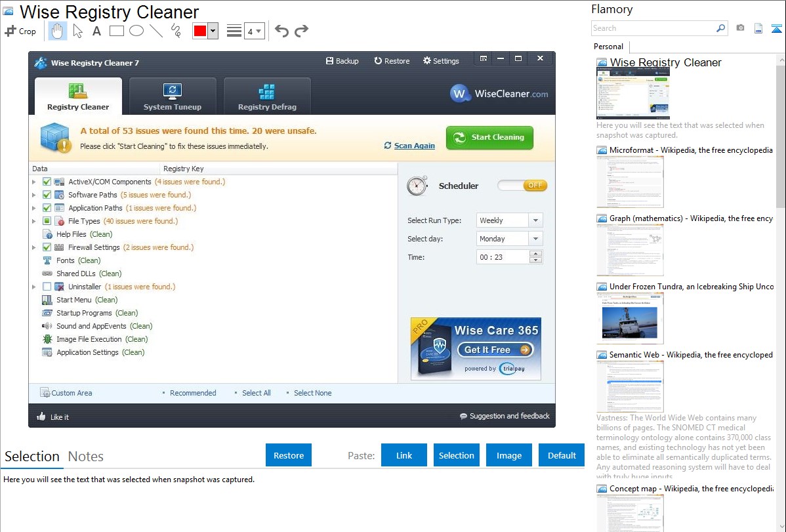Screen dimensions: 786x532
Task: Expand the ActiveX/COM Components row
Action: coord(33,182)
